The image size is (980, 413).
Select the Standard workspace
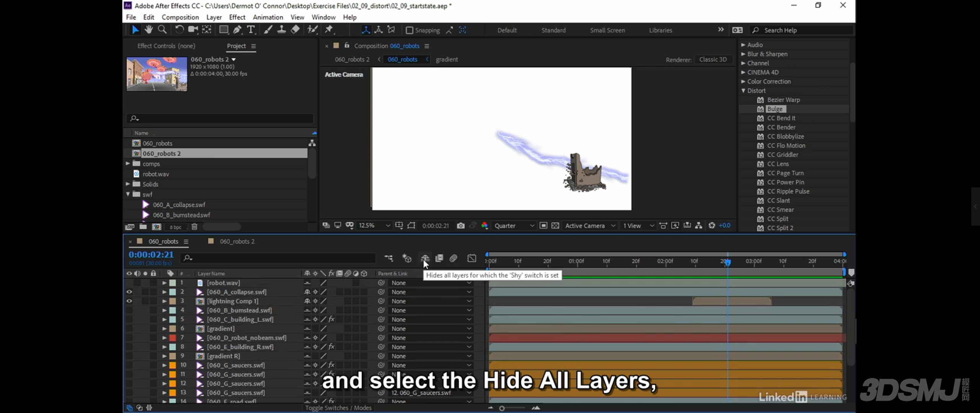pos(553,30)
